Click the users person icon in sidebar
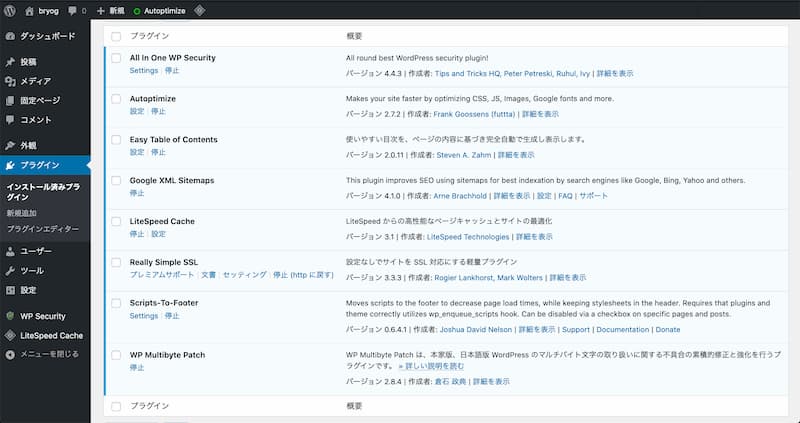This screenshot has width=800, height=423. coord(10,251)
